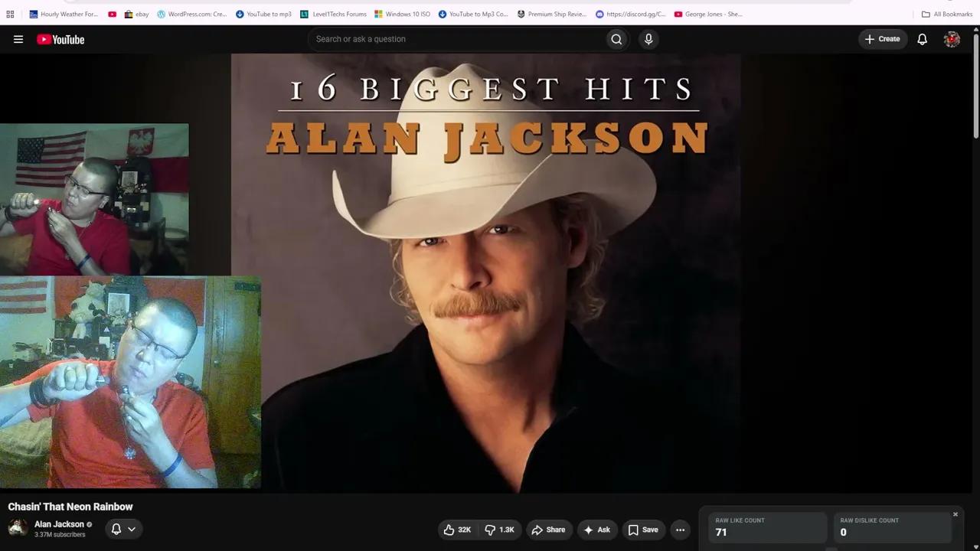The width and height of the screenshot is (980, 551).
Task: Open the Alan Jackson channel avatar
Action: coord(18,528)
